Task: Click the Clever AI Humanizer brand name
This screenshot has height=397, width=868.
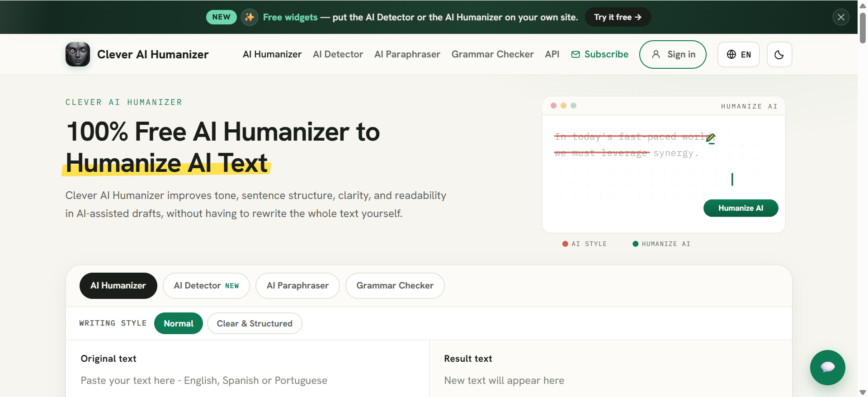Action: [x=153, y=54]
